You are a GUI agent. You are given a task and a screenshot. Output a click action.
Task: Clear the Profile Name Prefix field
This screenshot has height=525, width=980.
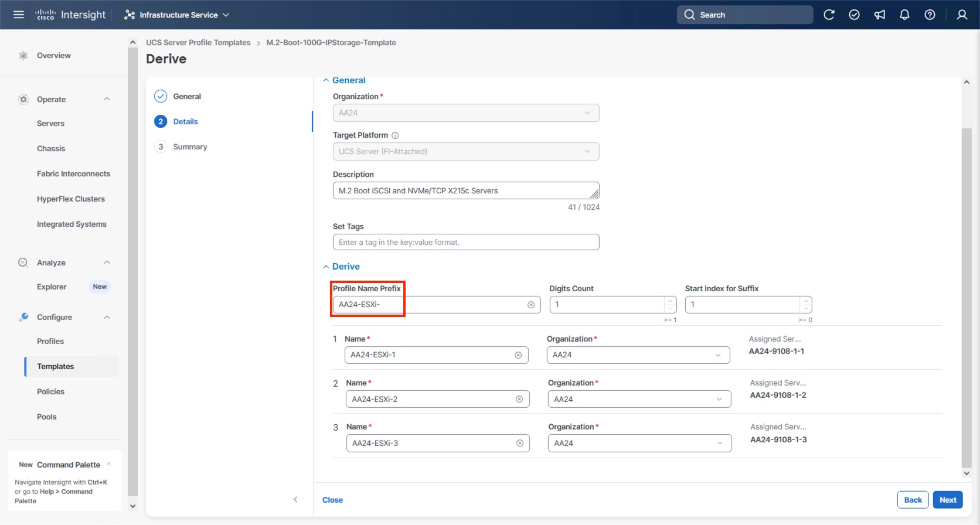531,305
